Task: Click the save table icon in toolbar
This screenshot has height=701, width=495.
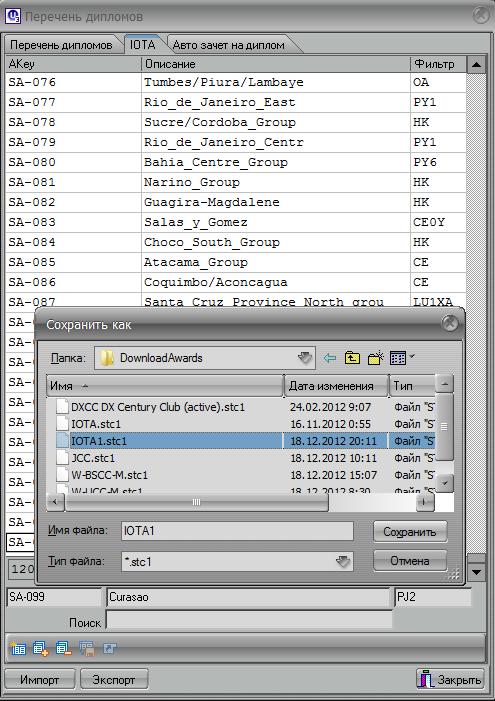Action: pyautogui.click(x=87, y=648)
